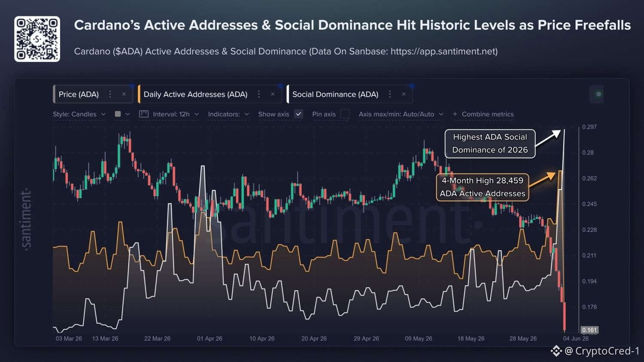Open the Style: Candles dropdown

click(79, 114)
